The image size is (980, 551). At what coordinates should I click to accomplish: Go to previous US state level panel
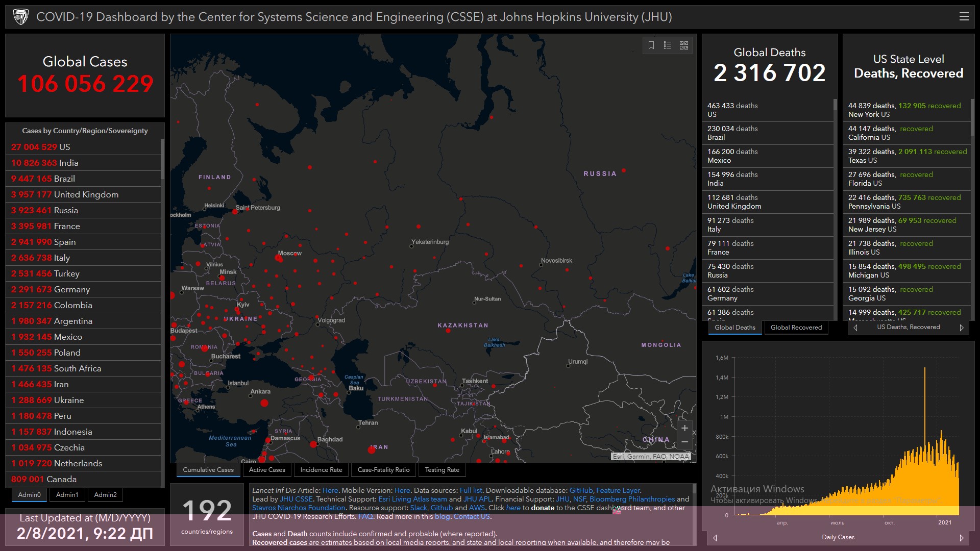(855, 328)
